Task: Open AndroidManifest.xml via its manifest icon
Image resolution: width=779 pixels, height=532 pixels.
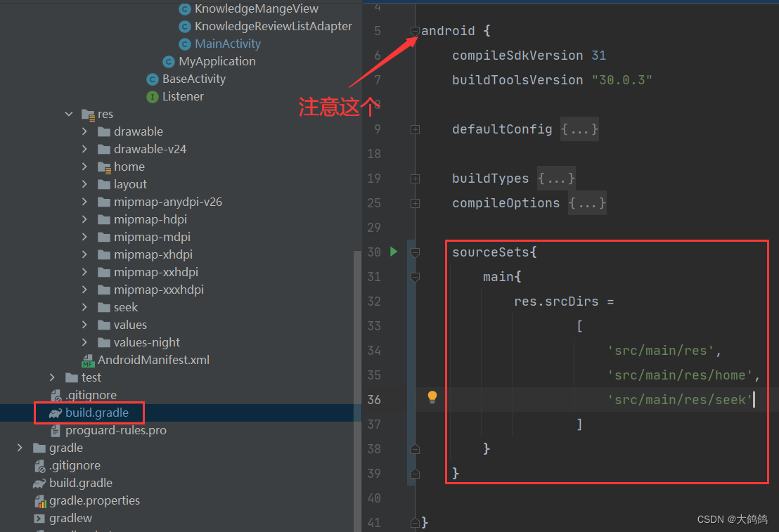Action: click(88, 359)
